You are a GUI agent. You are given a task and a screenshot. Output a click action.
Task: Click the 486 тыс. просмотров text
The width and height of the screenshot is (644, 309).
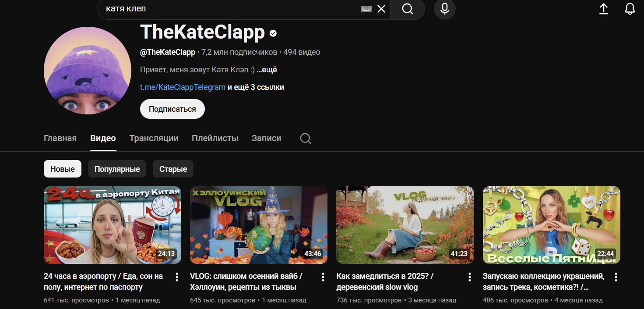point(515,300)
